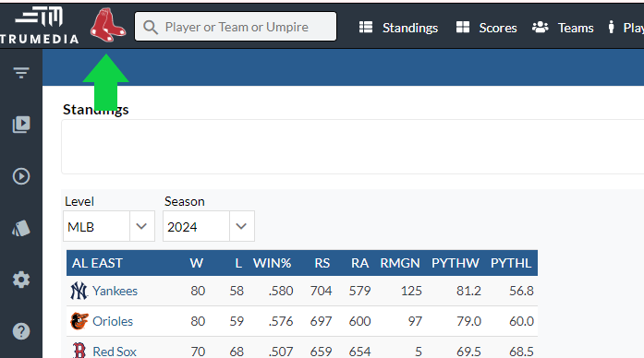Viewport: 644px width, 358px height.
Task: Open the Yankees team link
Action: 115,291
